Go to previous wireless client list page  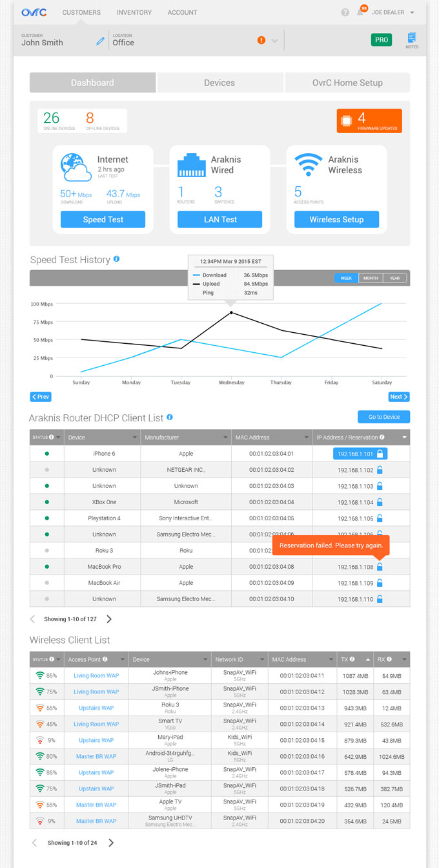click(34, 843)
